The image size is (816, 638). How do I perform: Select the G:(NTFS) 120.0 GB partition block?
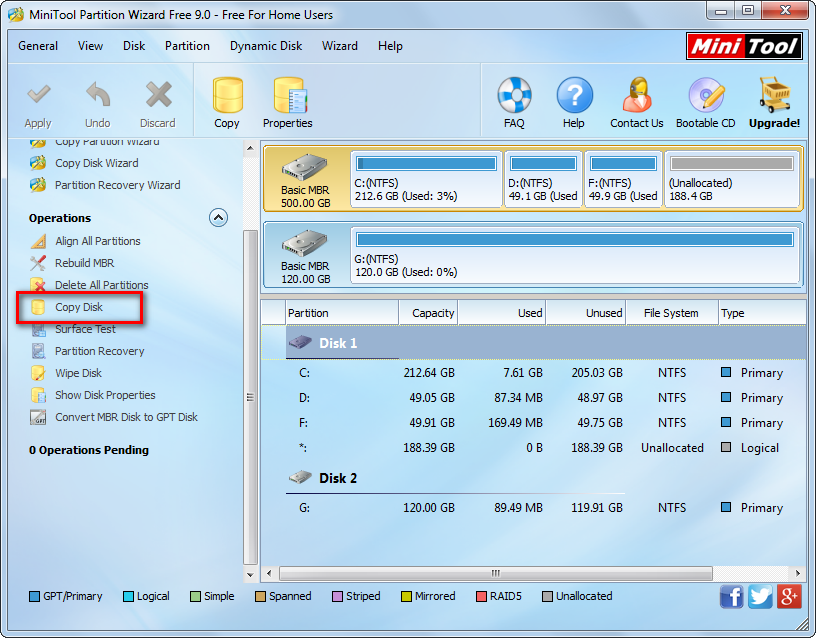click(x=575, y=256)
